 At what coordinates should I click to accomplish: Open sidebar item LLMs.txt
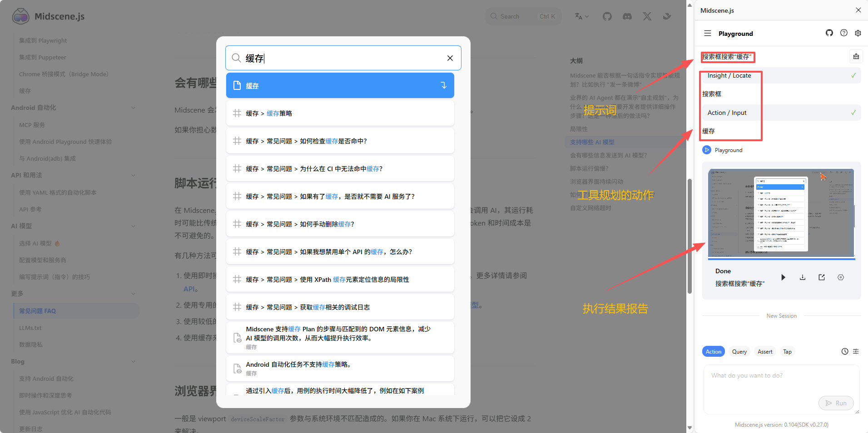30,328
